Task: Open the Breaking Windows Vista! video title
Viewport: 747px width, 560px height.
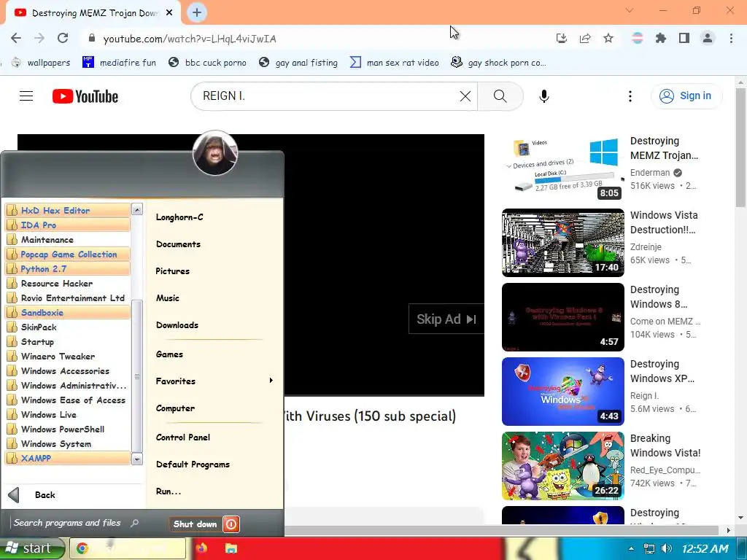Action: coord(665,446)
